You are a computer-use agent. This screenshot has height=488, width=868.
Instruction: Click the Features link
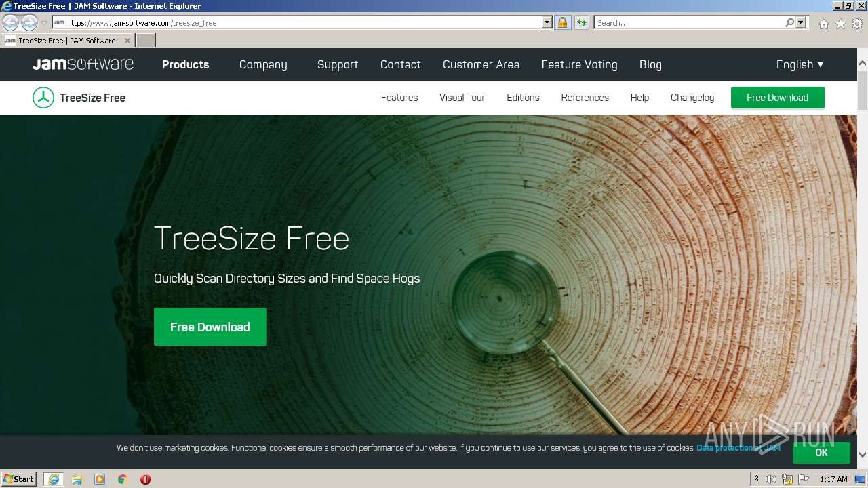[x=399, y=98]
